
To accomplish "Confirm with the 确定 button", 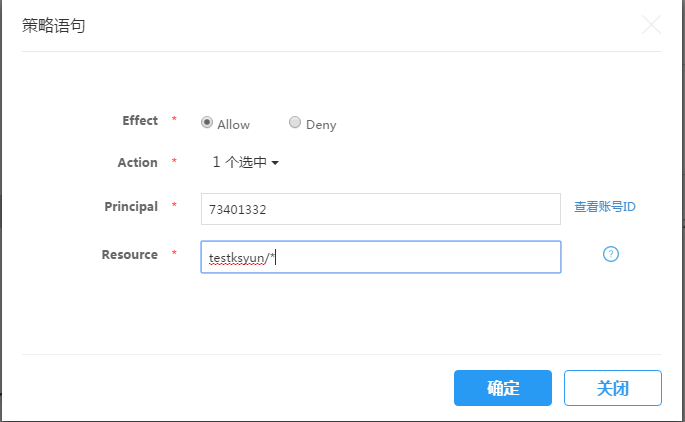I will [503, 388].
